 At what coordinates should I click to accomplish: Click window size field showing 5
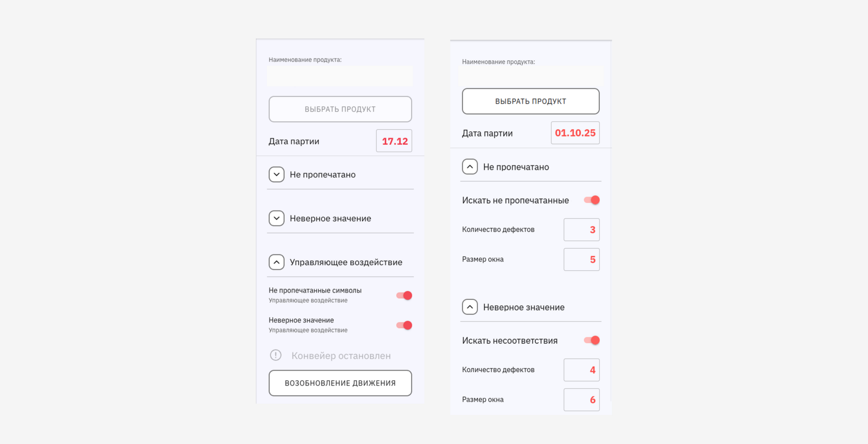[x=582, y=259]
